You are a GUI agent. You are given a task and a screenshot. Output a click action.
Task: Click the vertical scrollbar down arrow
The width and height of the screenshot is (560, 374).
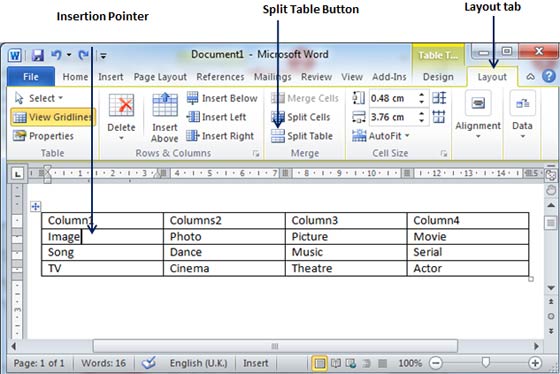[551, 288]
